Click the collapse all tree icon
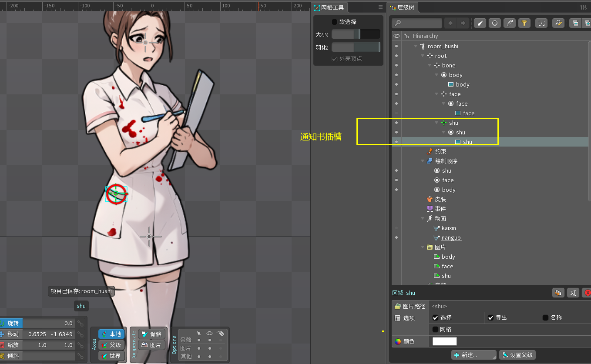Screen dimensions: 591x364 click(x=575, y=23)
